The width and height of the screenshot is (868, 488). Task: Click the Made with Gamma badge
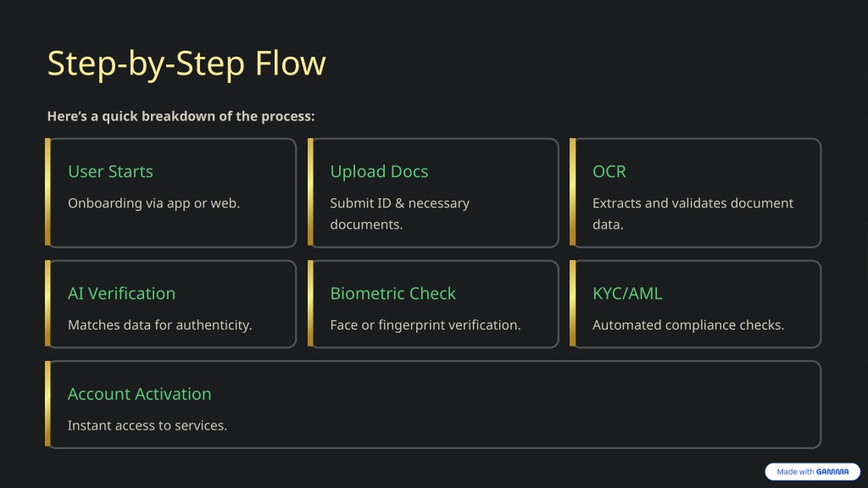[x=812, y=471]
